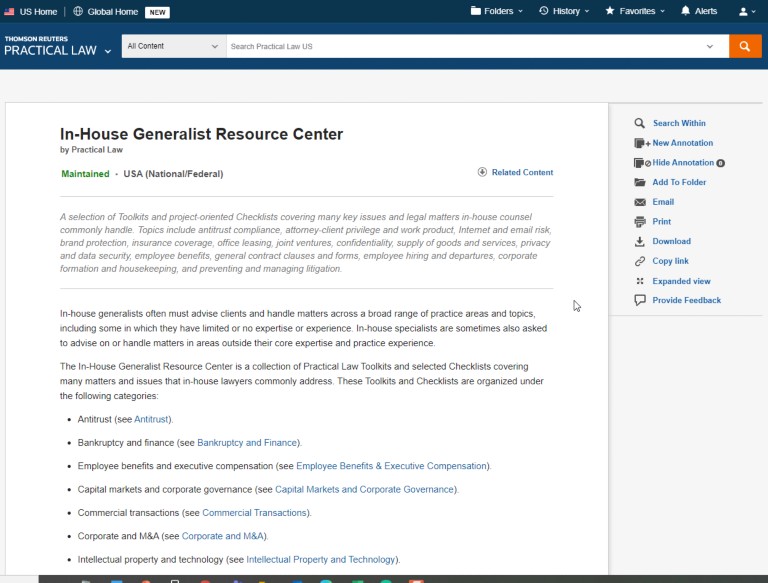
Task: Open the Antitrust category link
Action: click(x=151, y=419)
